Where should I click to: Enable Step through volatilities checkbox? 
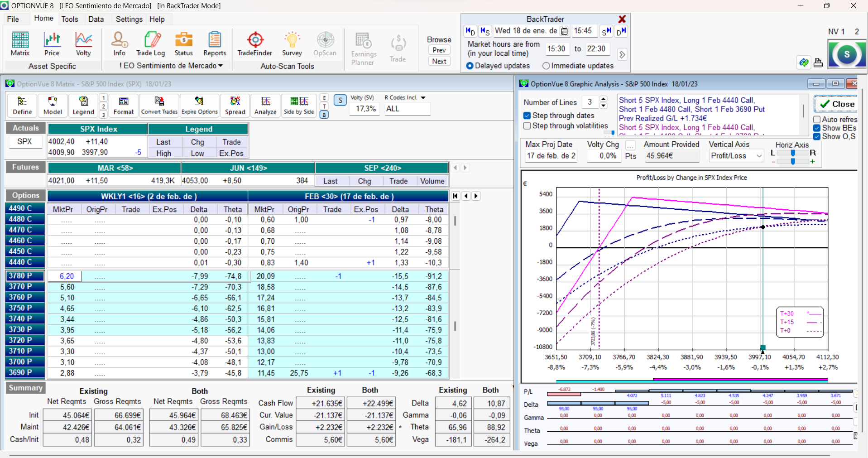click(527, 126)
